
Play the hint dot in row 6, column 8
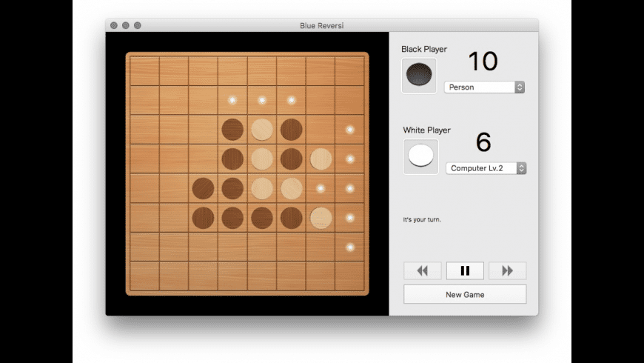(350, 218)
